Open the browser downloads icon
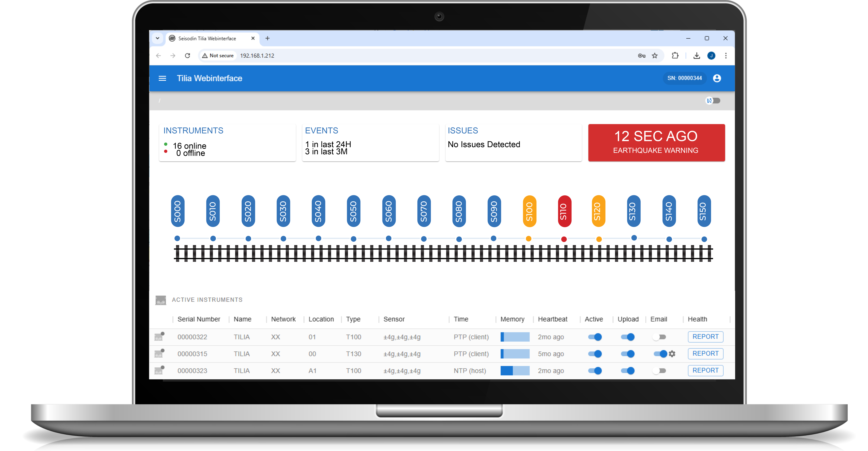 697,56
